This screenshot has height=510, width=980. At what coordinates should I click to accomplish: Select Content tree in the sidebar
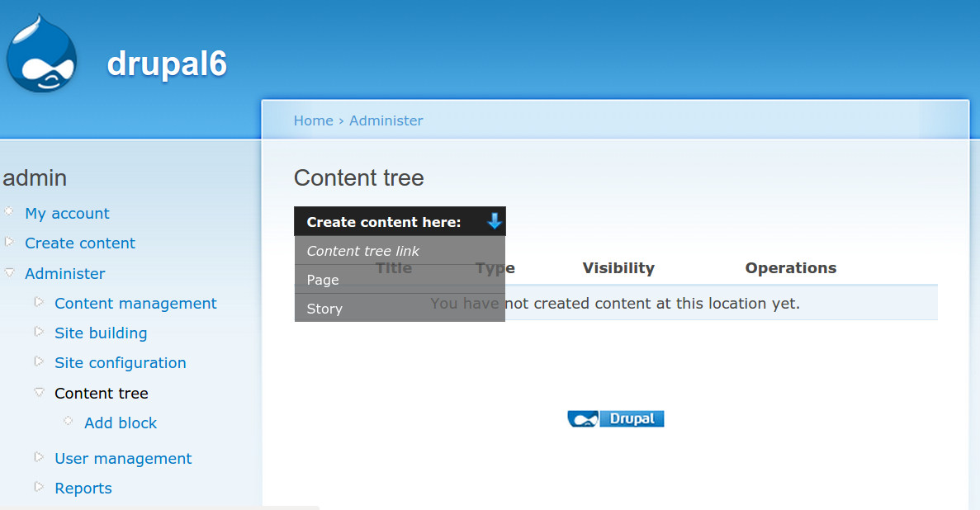pos(102,393)
